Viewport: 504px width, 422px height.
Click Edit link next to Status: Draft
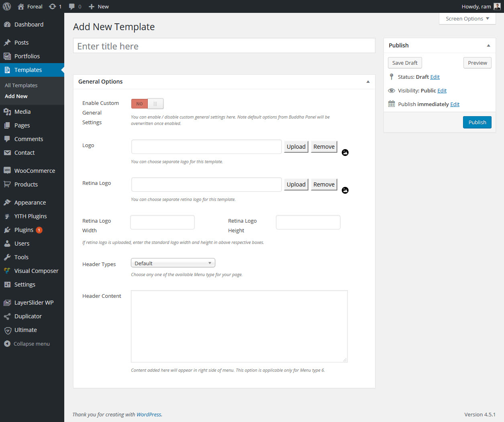(x=435, y=77)
